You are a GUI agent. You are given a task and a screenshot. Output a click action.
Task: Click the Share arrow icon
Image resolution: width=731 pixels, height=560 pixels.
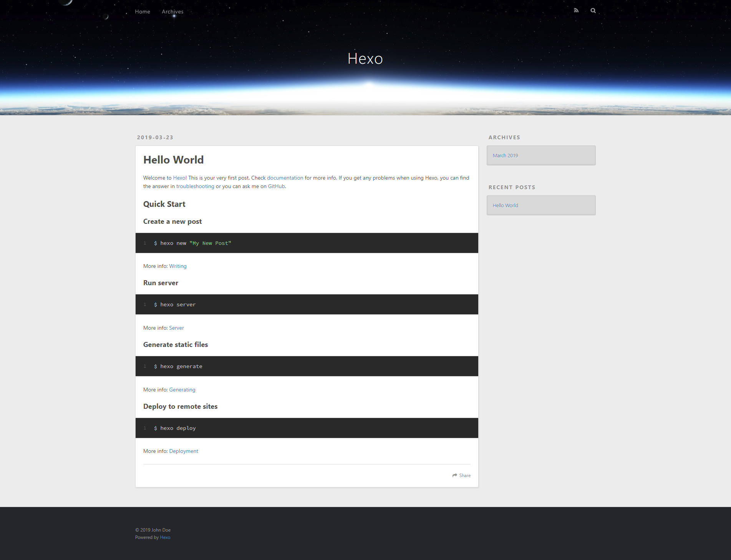pyautogui.click(x=455, y=475)
